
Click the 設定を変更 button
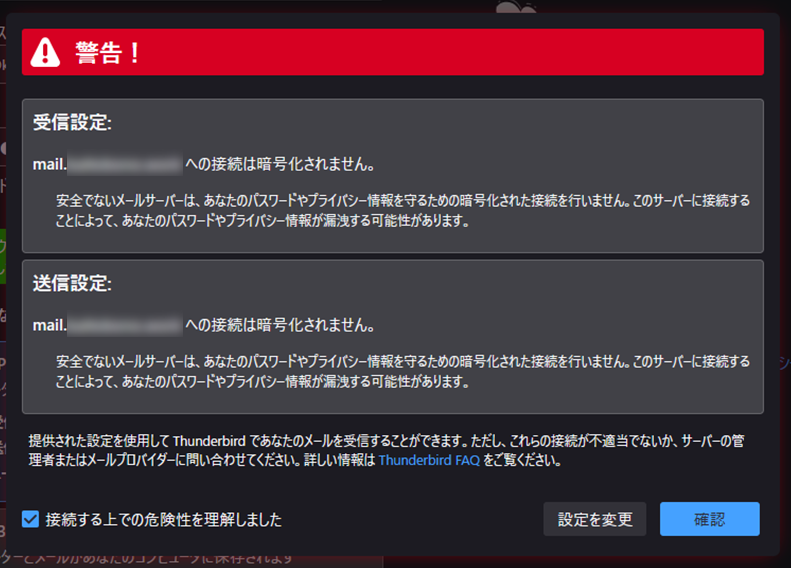595,519
